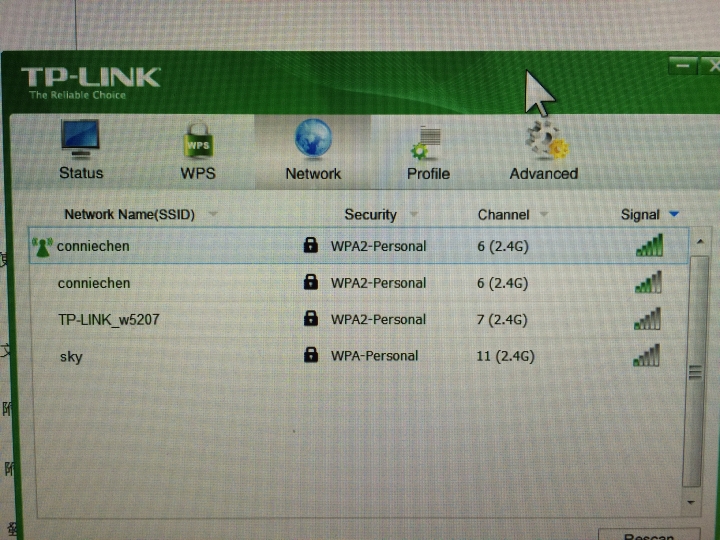Screen dimensions: 720x540
Task: Click the Security column header text
Action: [x=371, y=215]
